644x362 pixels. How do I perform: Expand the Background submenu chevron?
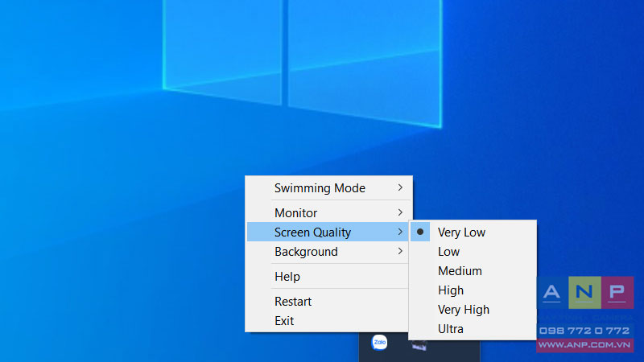click(400, 251)
